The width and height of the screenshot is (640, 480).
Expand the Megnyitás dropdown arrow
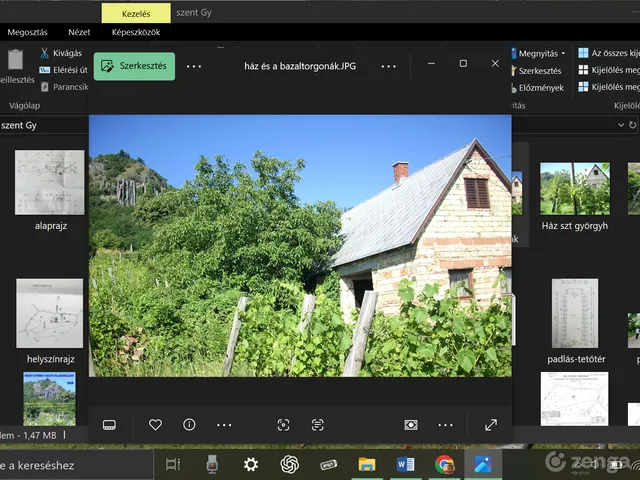[x=563, y=53]
